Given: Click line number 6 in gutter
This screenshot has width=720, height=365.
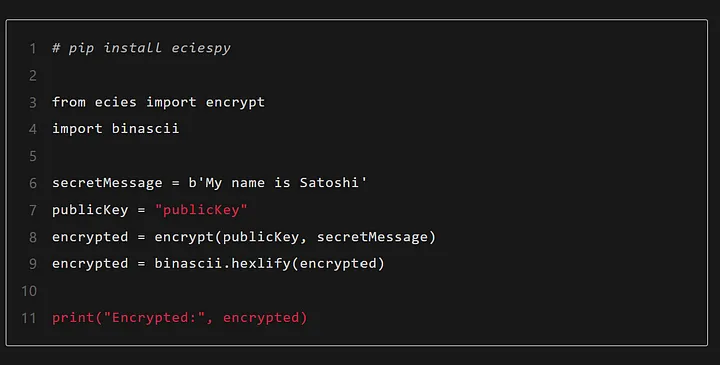Looking at the screenshot, I should click(x=33, y=183).
